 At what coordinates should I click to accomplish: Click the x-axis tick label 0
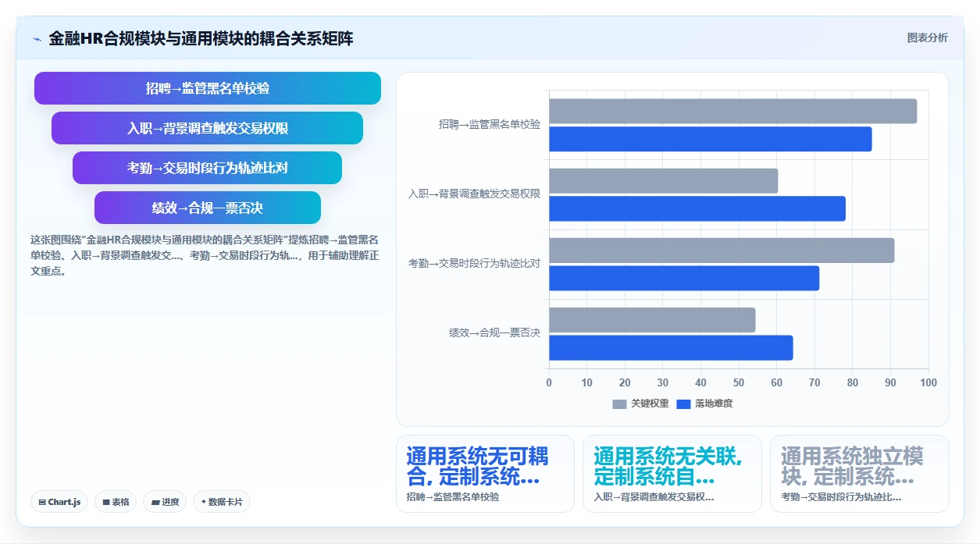[549, 382]
